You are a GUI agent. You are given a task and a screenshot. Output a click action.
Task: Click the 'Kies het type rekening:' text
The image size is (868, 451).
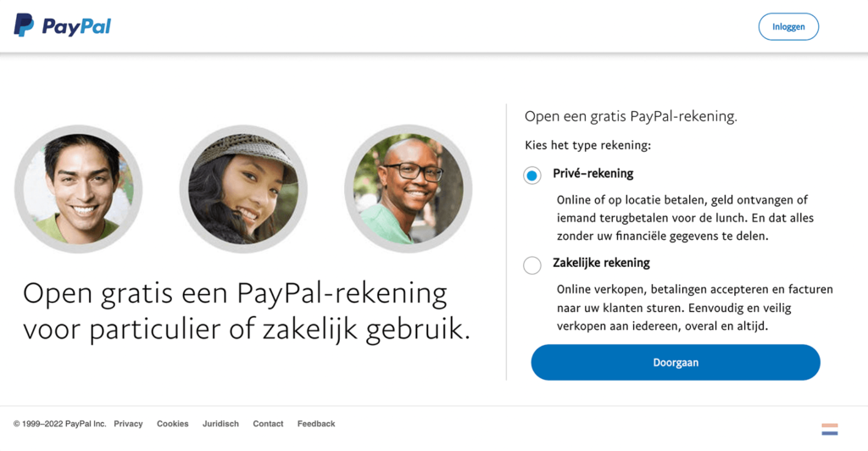pos(587,145)
